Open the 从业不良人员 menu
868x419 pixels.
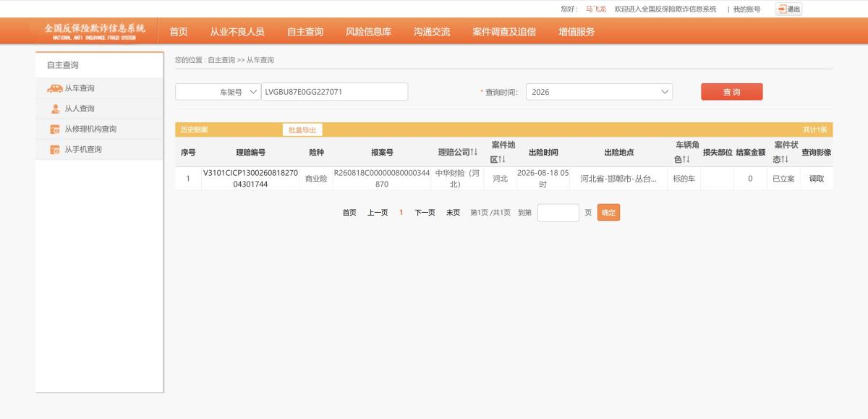(x=237, y=32)
